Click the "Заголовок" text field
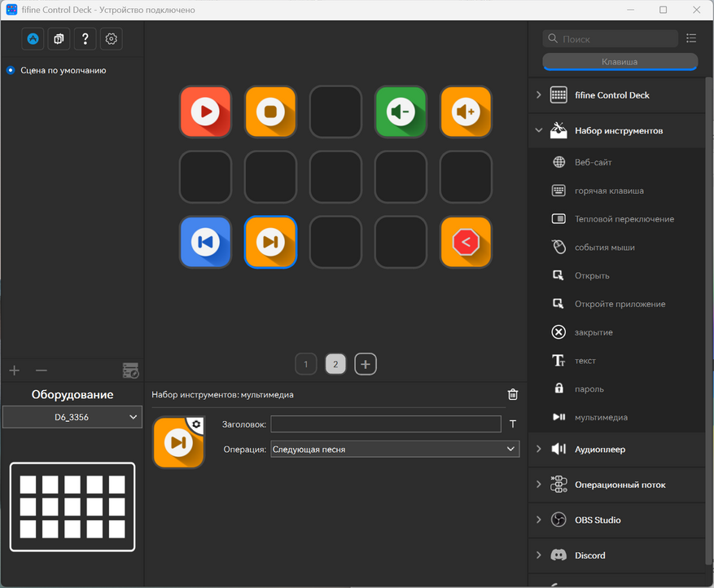714x588 pixels. click(x=385, y=423)
